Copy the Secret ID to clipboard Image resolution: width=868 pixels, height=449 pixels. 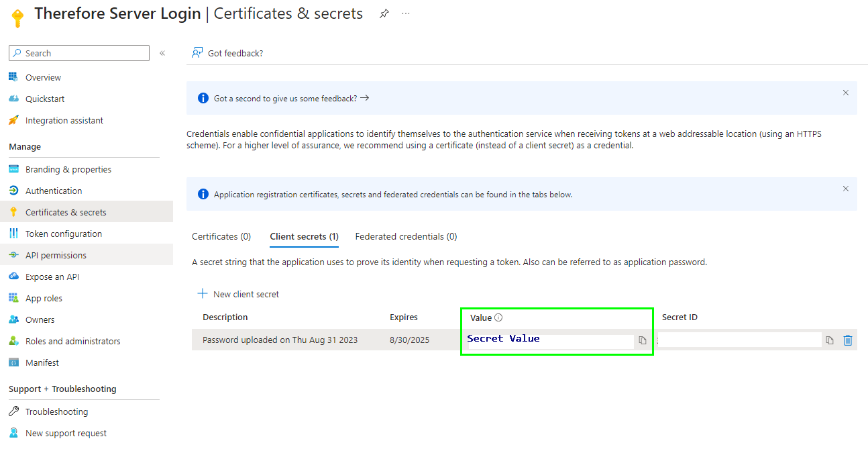click(829, 340)
